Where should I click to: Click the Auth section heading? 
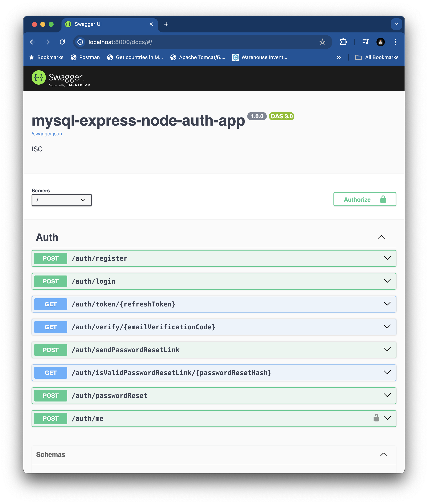47,237
